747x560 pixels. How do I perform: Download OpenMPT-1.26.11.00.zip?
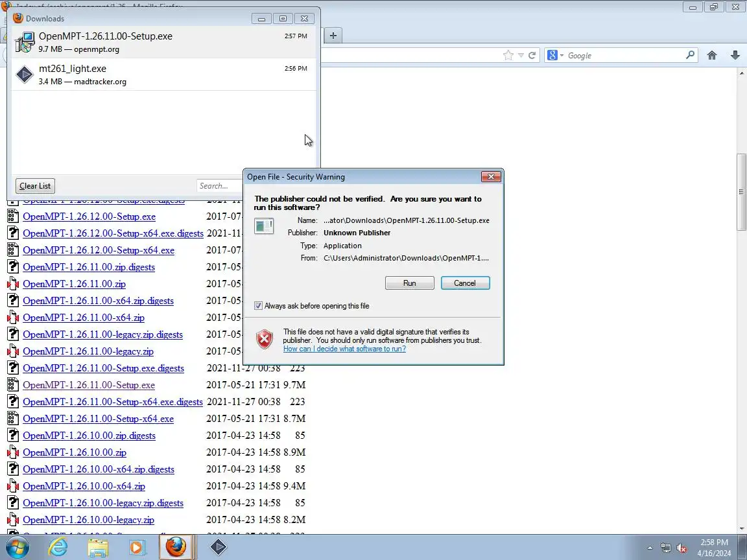click(x=75, y=284)
